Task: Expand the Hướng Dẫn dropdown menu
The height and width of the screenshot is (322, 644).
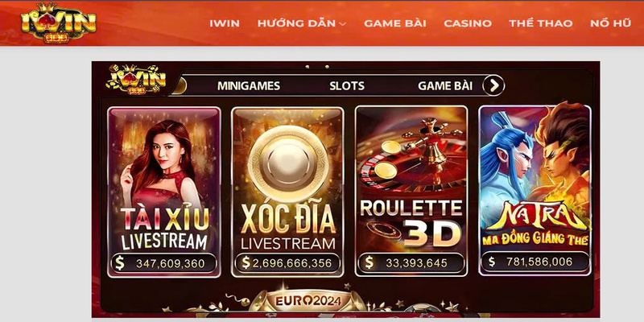Action: point(301,23)
